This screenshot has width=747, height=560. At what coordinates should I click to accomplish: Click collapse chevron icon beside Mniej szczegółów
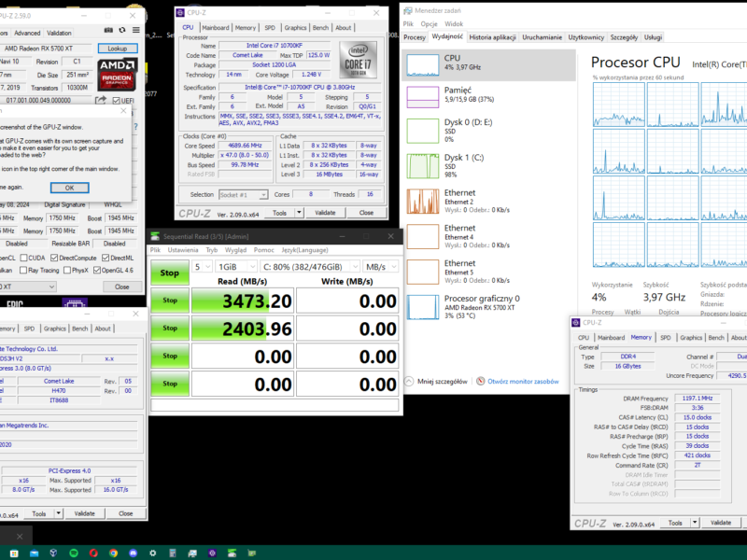[409, 381]
